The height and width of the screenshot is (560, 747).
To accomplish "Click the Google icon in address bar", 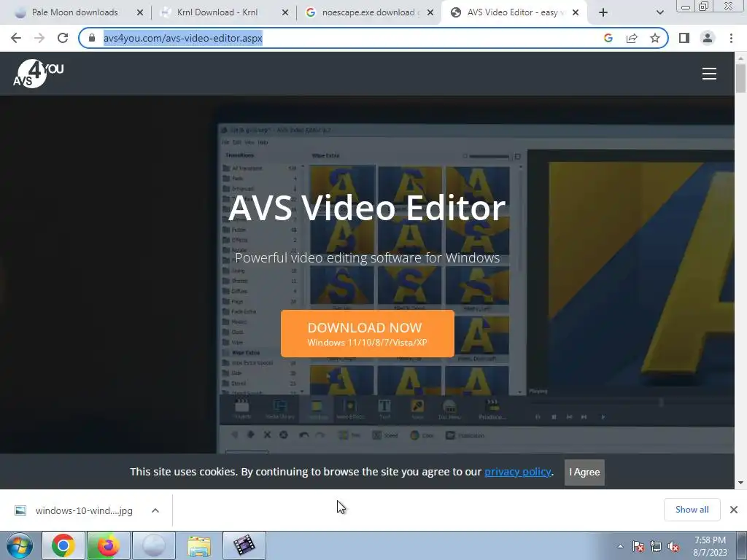I will 608,38.
